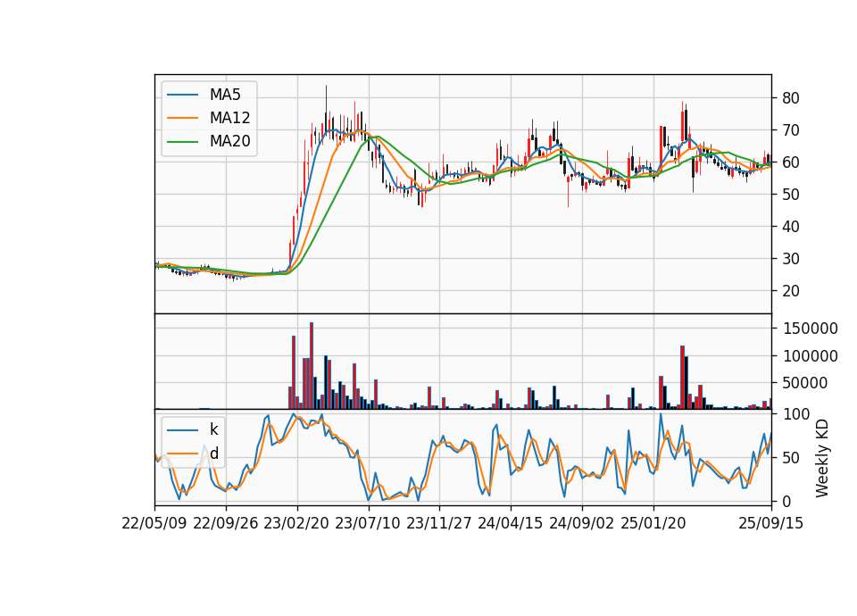857x616 pixels.
Task: Click price axis tick label 30
Action: (791, 259)
